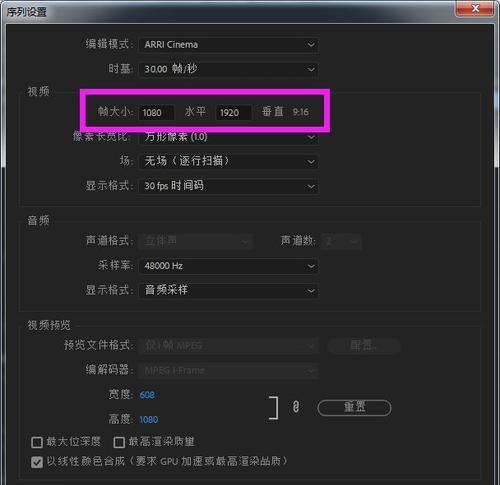
Task: Click the blue preview height value 1080
Action: [x=149, y=419]
